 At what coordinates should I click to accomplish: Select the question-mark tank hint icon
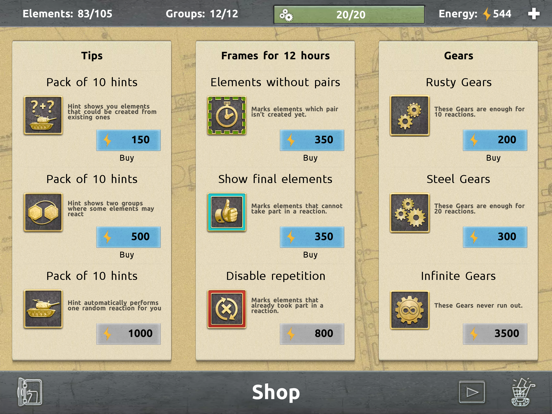tap(43, 115)
